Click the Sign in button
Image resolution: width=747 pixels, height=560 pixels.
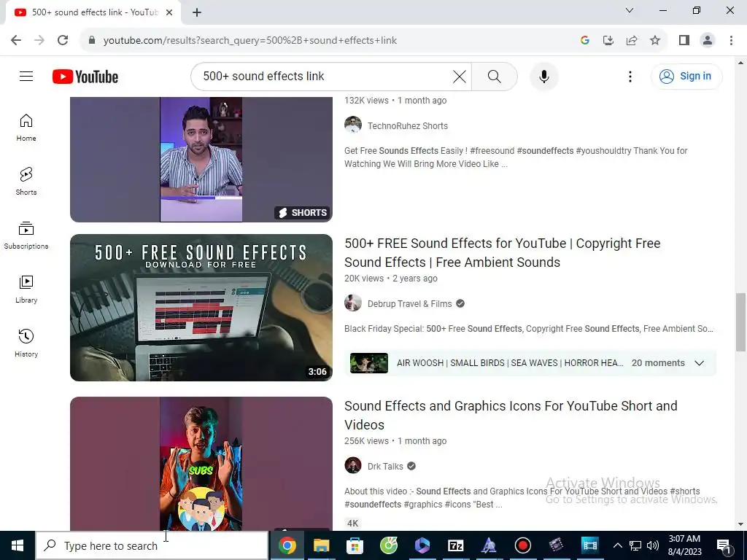click(686, 76)
